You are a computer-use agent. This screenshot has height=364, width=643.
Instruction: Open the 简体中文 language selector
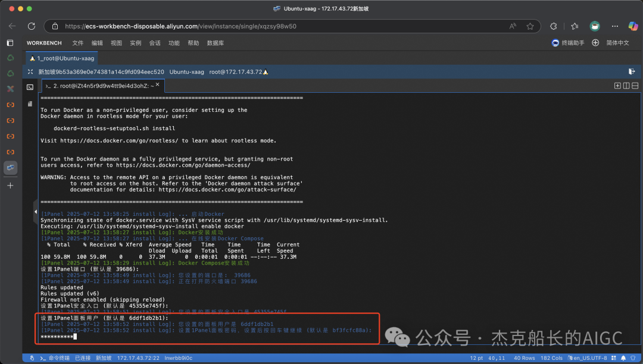click(617, 43)
